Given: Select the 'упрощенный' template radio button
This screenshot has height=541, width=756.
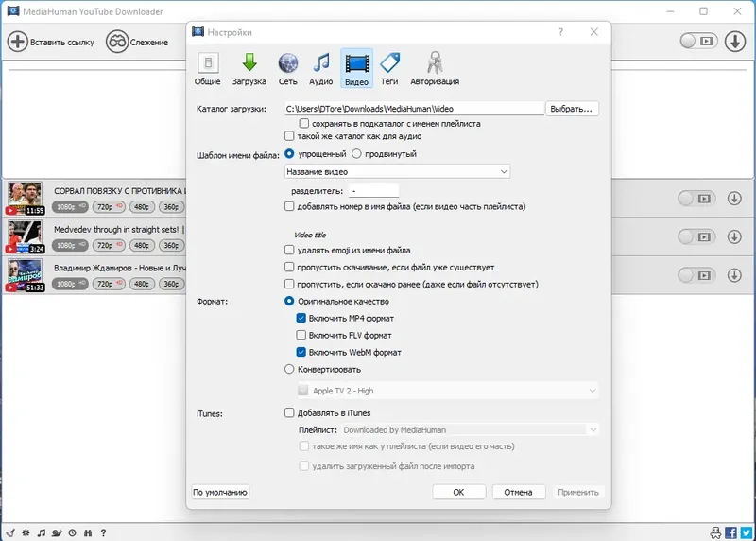Looking at the screenshot, I should point(289,153).
